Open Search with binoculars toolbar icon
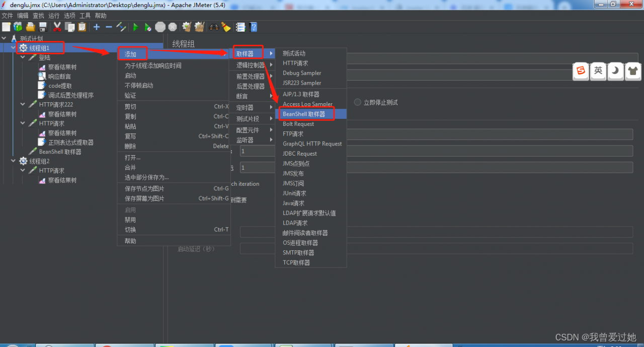Image resolution: width=644 pixels, height=347 pixels. (x=214, y=27)
